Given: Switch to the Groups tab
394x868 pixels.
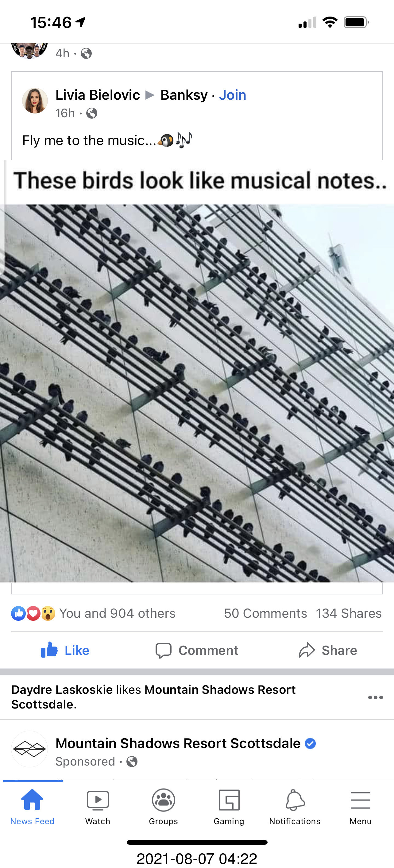Looking at the screenshot, I should pyautogui.click(x=164, y=806).
